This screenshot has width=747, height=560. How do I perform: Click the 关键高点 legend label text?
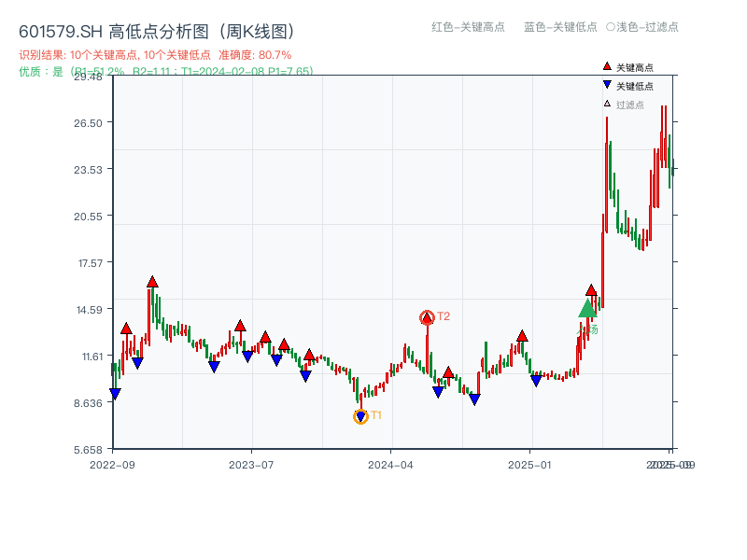[x=635, y=67]
